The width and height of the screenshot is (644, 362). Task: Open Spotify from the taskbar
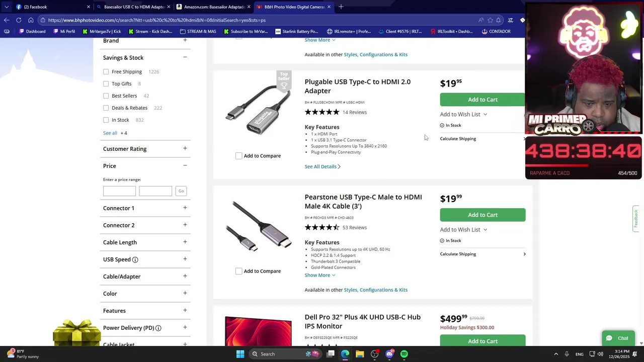tap(404, 354)
